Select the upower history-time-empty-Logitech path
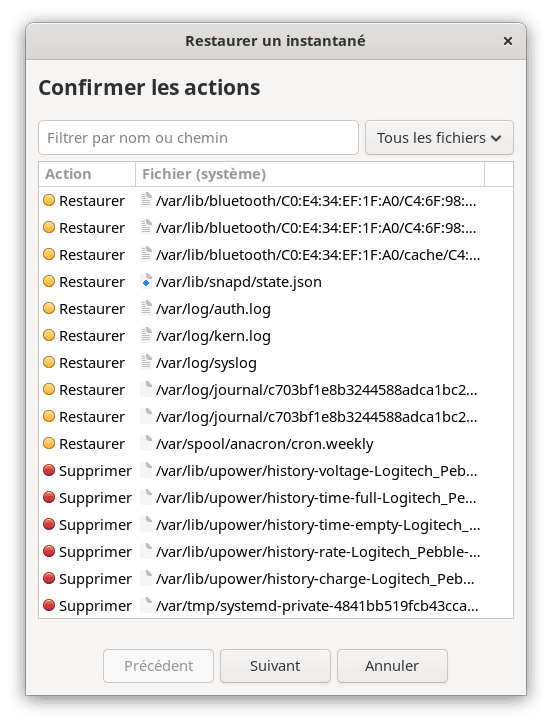This screenshot has height=724, width=552. coord(318,525)
